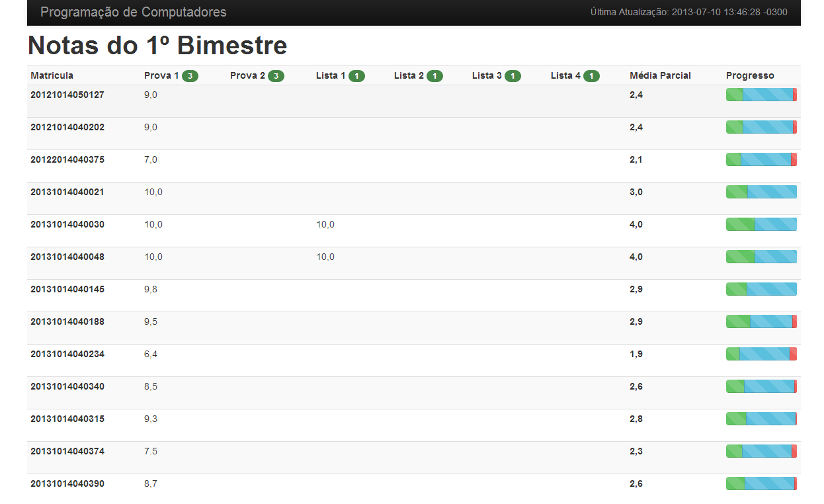
Task: Click the Notas do 1º Bimestre heading
Action: (157, 45)
